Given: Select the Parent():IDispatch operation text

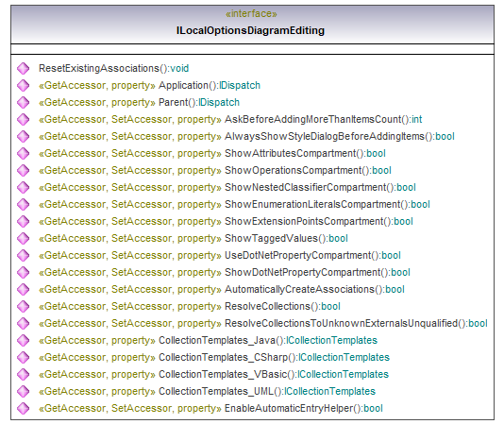Looking at the screenshot, I should click(199, 102).
